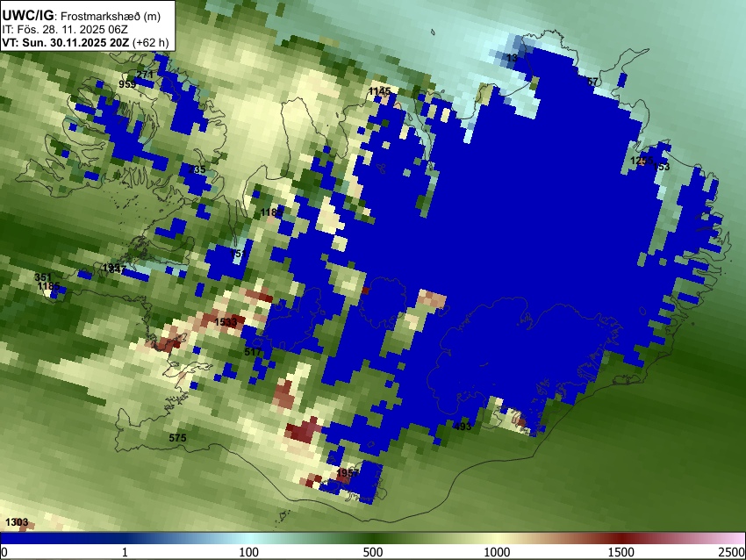
Task: Click the map value '959'
Action: (x=127, y=84)
